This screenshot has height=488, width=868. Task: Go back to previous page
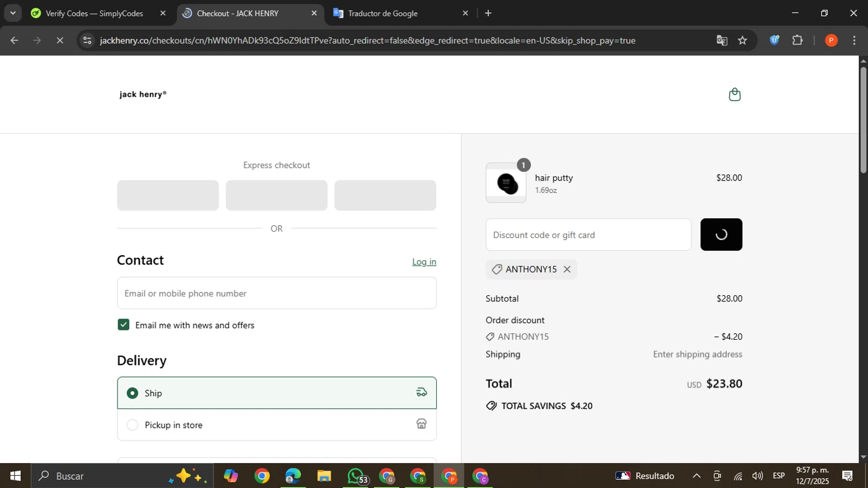tap(14, 41)
